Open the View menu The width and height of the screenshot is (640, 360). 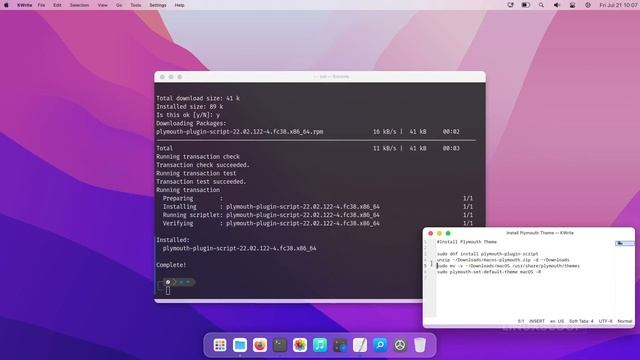(x=102, y=5)
